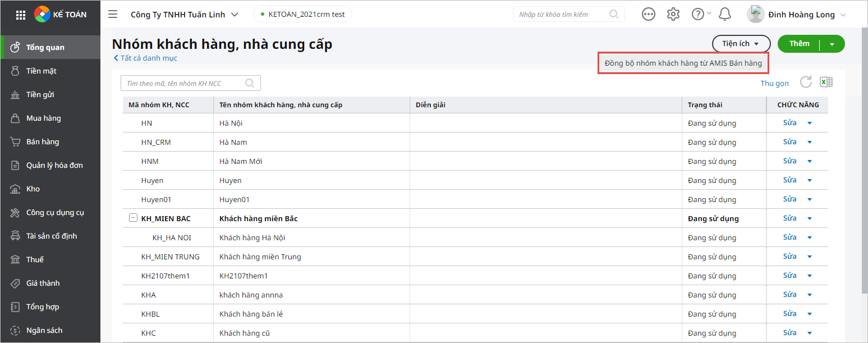
Task: Open the help question mark icon
Action: coord(697,15)
